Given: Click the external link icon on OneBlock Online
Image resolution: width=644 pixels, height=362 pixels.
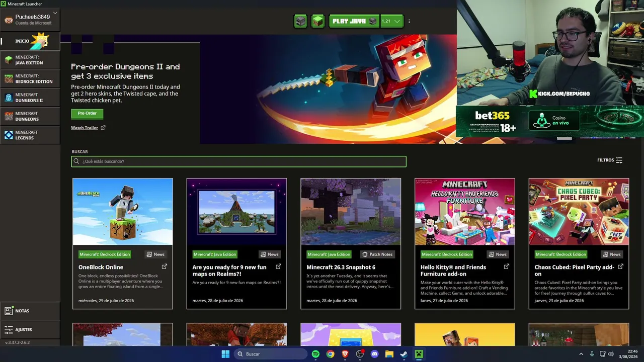Looking at the screenshot, I should click(164, 266).
